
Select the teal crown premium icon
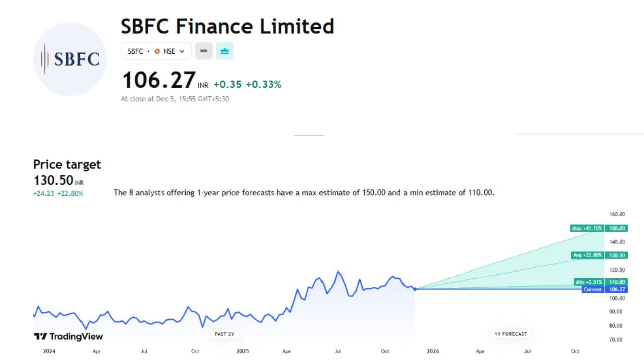(x=224, y=51)
